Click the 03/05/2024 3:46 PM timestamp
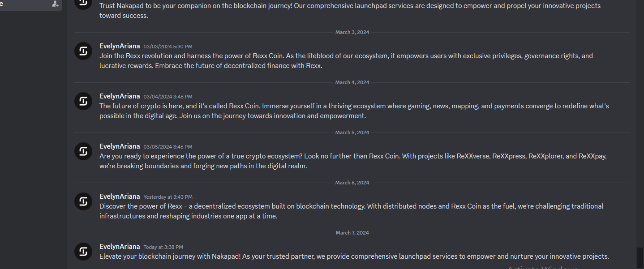Image resolution: width=644 pixels, height=269 pixels. click(168, 147)
